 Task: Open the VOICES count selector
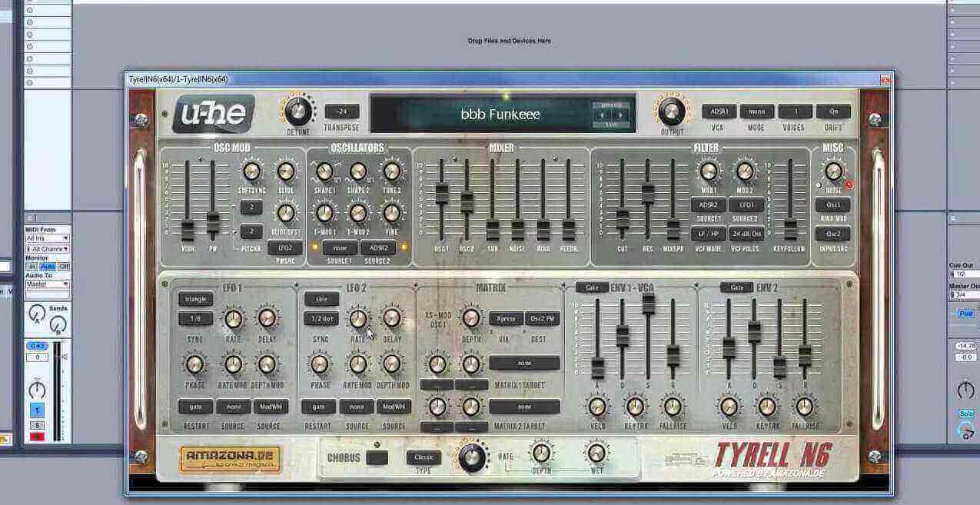tap(795, 111)
